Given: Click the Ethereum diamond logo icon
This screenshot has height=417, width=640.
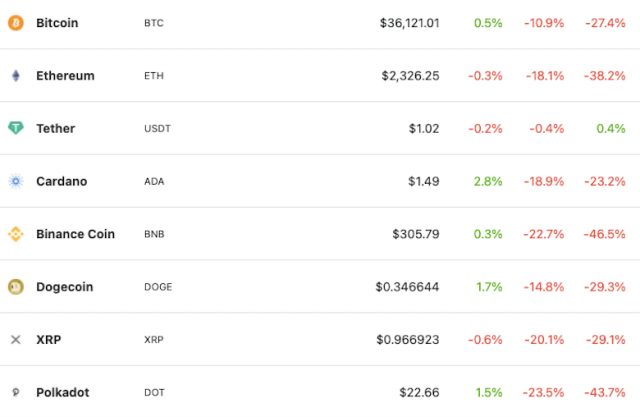Looking at the screenshot, I should pos(15,75).
